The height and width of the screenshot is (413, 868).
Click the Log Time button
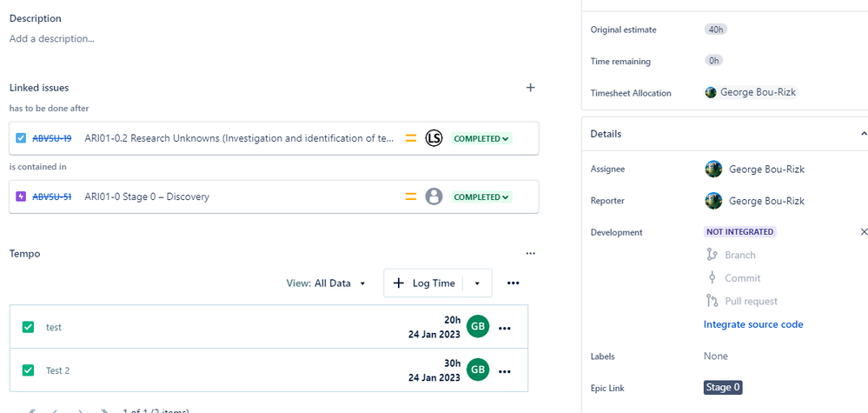coord(423,283)
